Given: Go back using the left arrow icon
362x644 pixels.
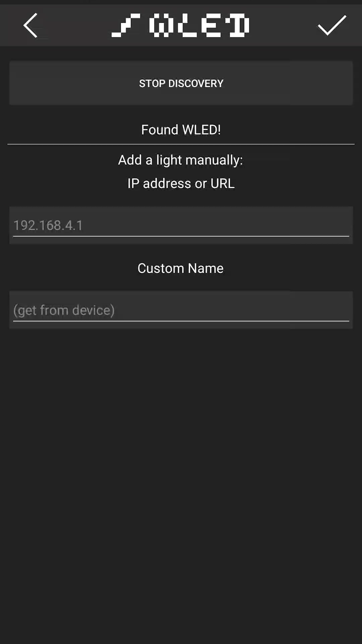Looking at the screenshot, I should coord(30,25).
